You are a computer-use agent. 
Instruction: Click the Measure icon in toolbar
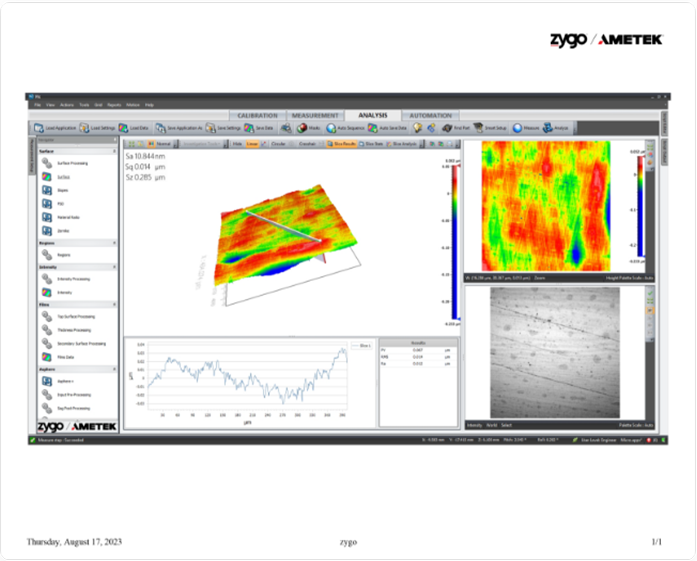coord(519,129)
